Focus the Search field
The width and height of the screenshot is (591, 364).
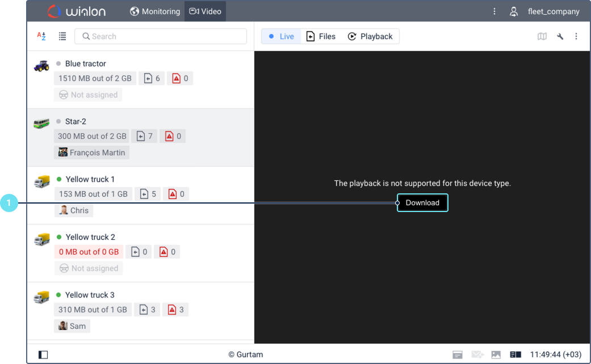coord(161,36)
